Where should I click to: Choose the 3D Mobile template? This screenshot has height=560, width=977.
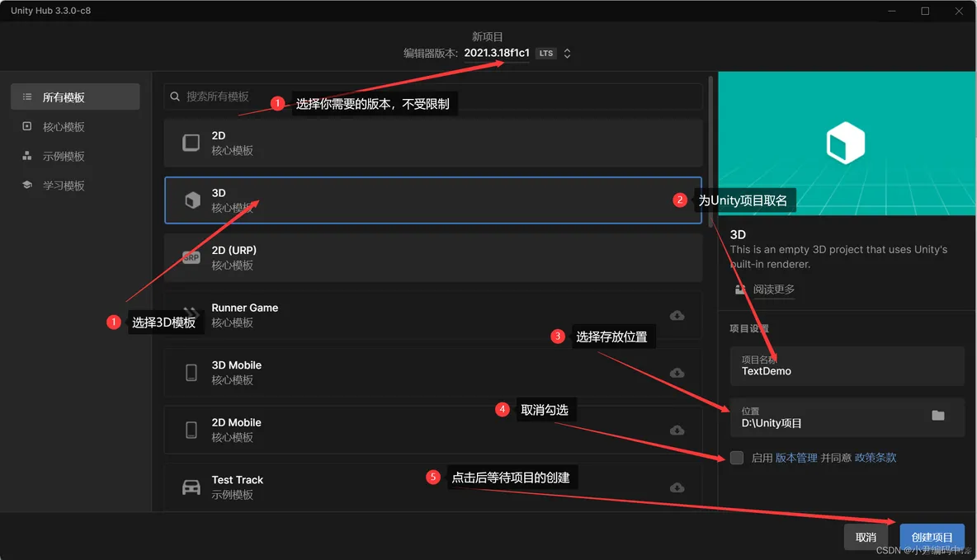[433, 372]
